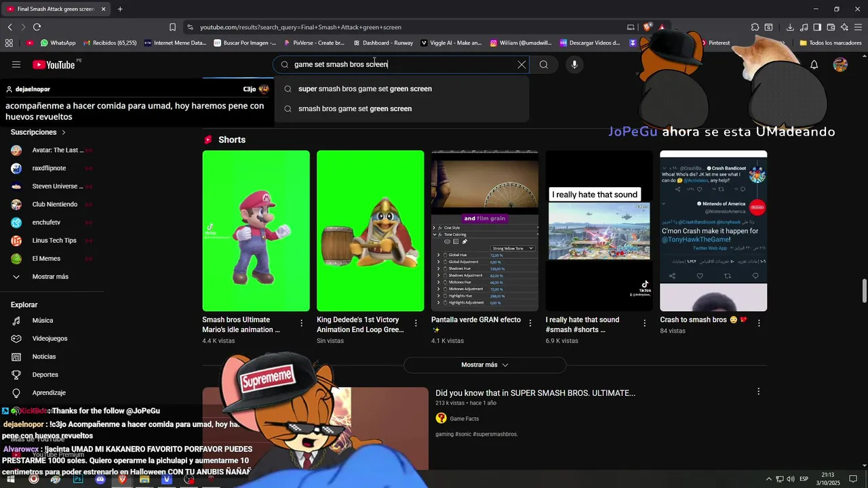
Task: Expand more Shorts with Mostrar más button
Action: pyautogui.click(x=485, y=365)
